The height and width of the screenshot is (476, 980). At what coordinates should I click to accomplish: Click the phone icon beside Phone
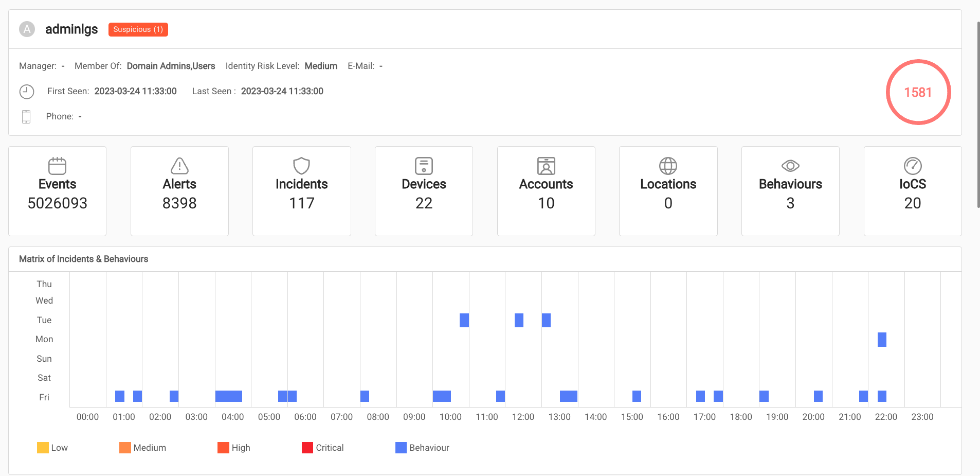coord(26,117)
